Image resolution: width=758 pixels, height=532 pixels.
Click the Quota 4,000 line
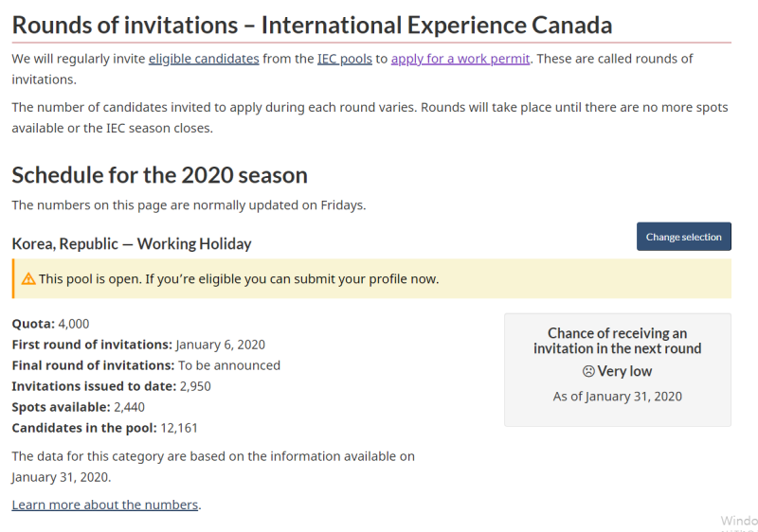[x=51, y=324]
